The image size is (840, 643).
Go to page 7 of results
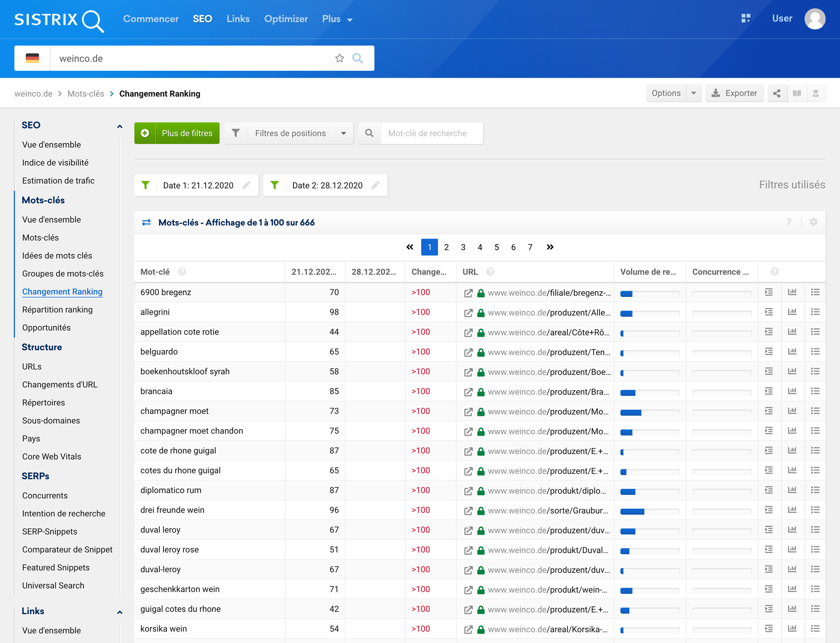pos(530,247)
